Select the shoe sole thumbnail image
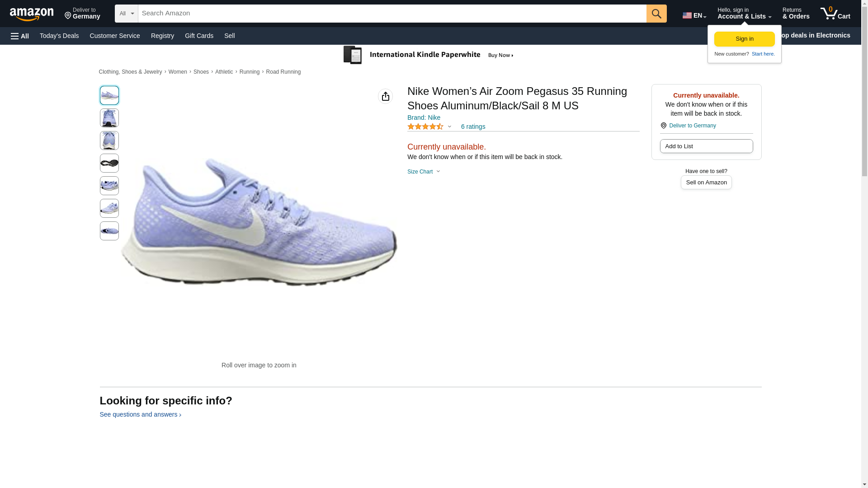The width and height of the screenshot is (868, 488). (x=109, y=163)
